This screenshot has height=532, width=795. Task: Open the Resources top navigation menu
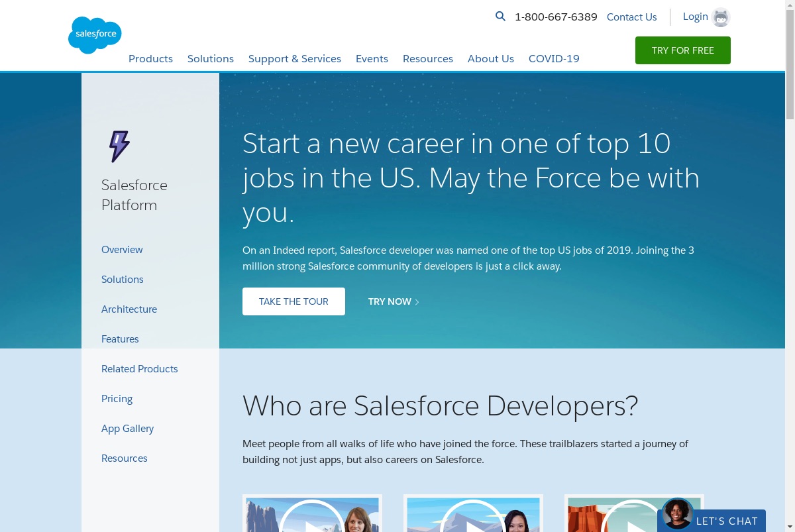coord(428,58)
